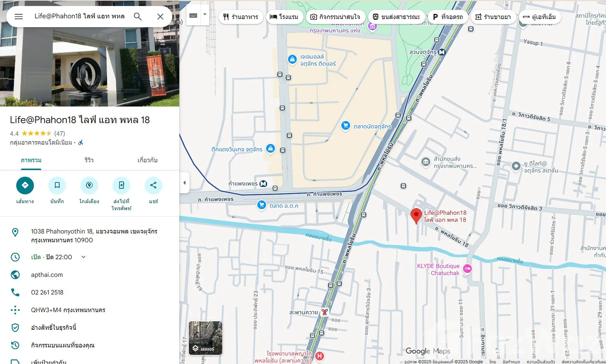
Task: Click claim this business (อ้างสิทธิ์ในธุรกิจนี้)
Action: [x=54, y=328]
